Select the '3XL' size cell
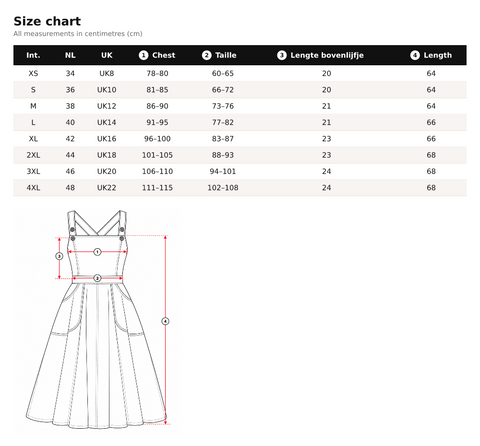480x446 pixels. pos(33,171)
